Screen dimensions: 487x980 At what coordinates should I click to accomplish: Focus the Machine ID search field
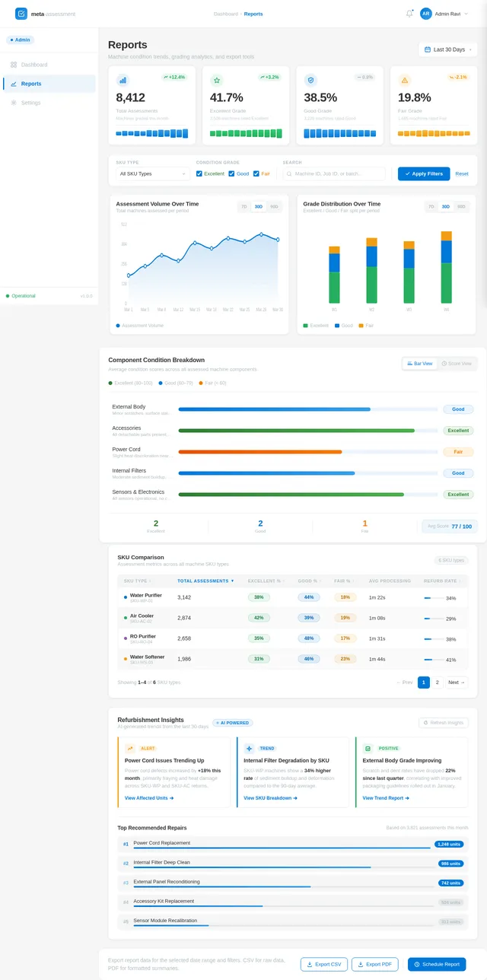[x=335, y=173]
